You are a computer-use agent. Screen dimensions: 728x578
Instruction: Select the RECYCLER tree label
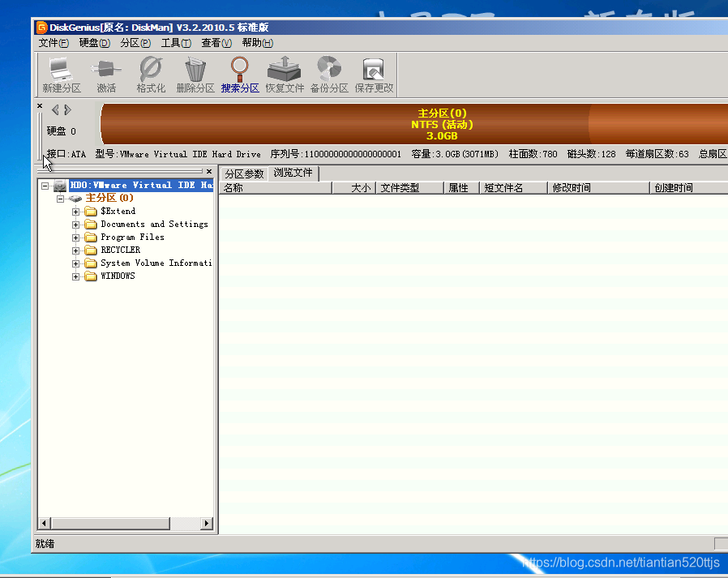(121, 250)
